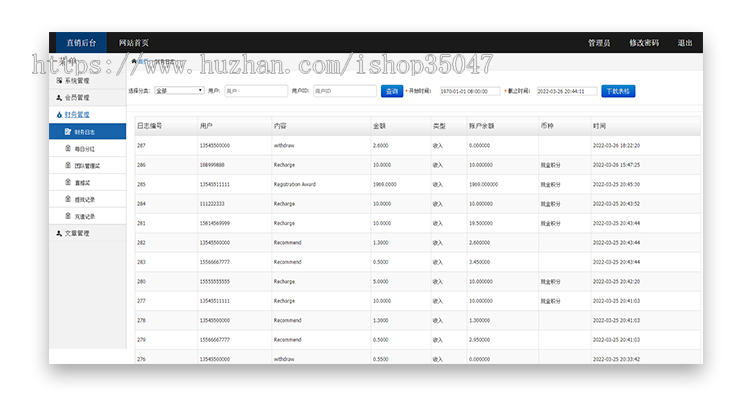750x400 pixels.
Task: Select log number 281 in the table
Action: click(142, 223)
